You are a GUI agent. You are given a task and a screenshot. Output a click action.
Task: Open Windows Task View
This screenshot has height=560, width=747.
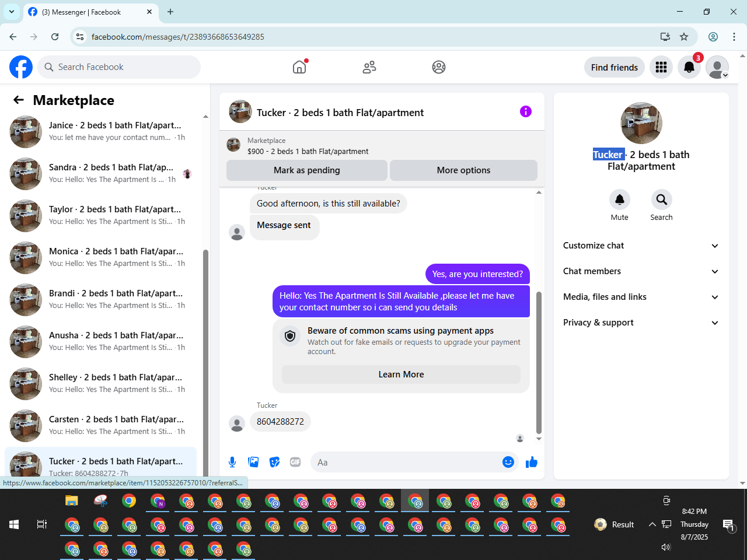tap(42, 524)
